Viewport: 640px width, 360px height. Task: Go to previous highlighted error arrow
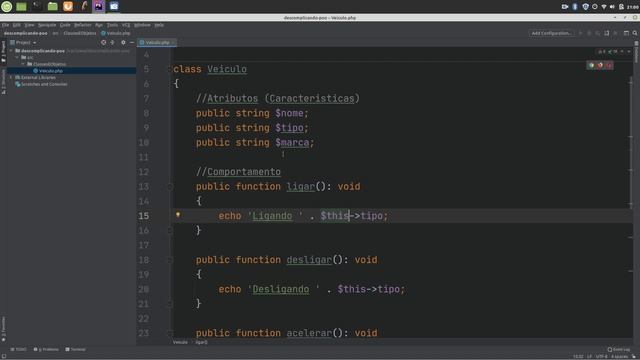[622, 52]
